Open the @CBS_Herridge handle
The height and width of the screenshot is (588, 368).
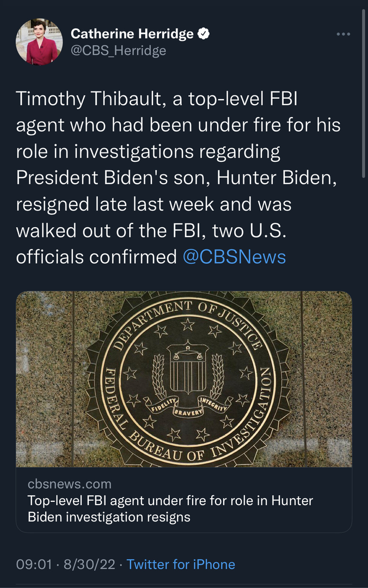click(x=118, y=51)
